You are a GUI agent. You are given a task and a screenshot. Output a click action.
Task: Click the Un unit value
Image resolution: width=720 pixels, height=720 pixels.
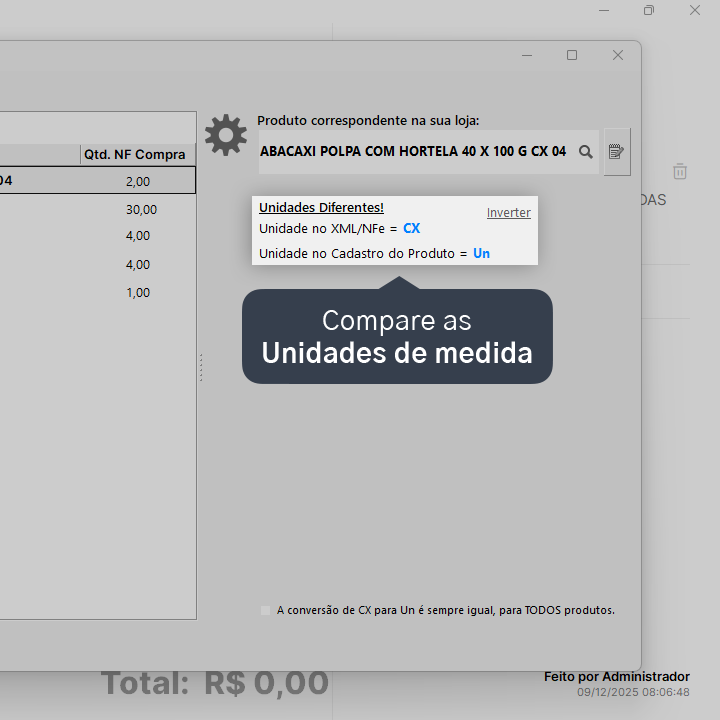coord(481,253)
